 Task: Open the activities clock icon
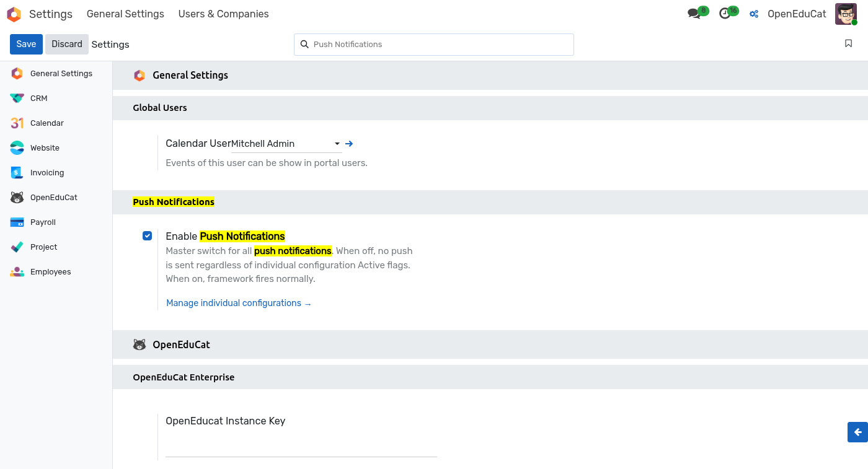click(x=725, y=14)
